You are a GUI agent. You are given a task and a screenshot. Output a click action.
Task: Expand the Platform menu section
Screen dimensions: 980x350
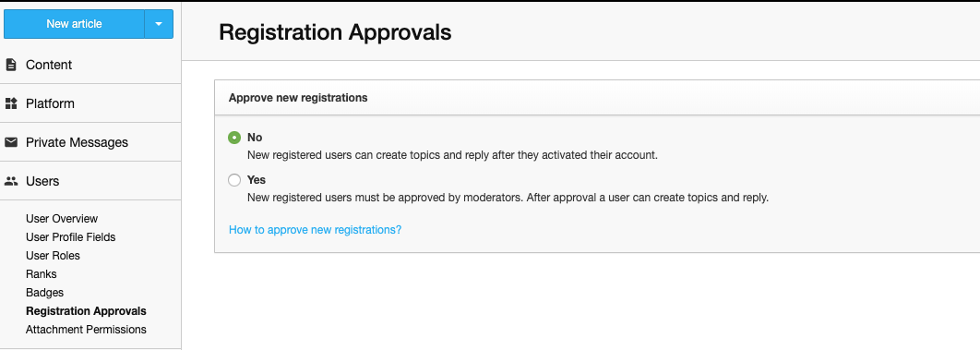90,103
